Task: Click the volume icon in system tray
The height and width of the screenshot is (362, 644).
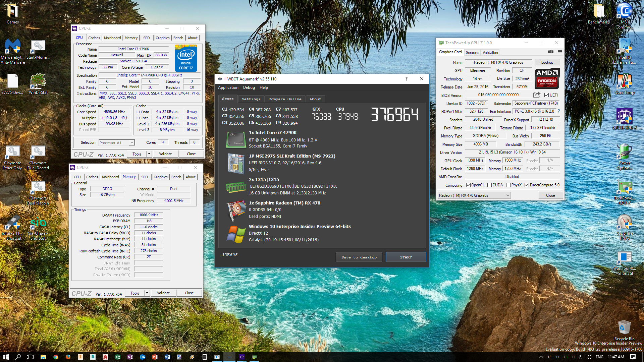Action: (589, 357)
